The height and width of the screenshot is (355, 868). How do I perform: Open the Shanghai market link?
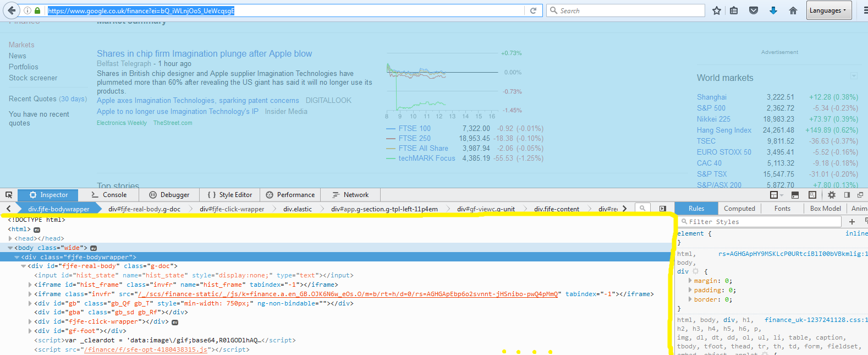(x=712, y=97)
